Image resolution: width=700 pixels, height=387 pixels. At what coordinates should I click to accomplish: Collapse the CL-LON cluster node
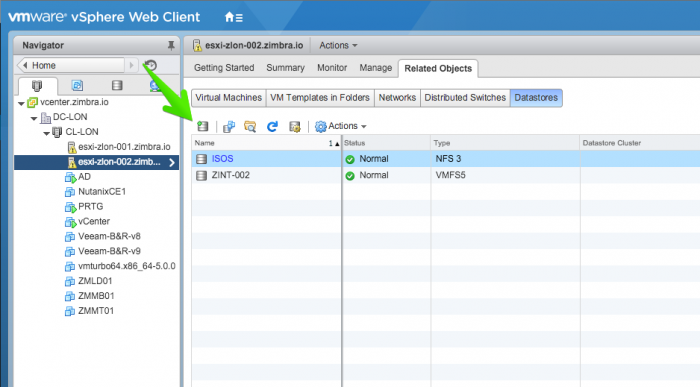pos(46,133)
